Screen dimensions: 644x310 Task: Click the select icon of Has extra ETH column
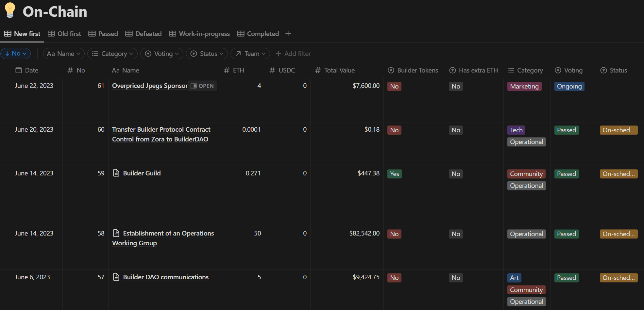[x=452, y=70]
